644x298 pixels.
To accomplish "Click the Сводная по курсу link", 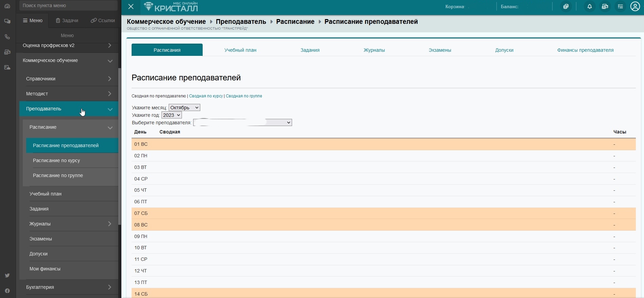I will [206, 96].
